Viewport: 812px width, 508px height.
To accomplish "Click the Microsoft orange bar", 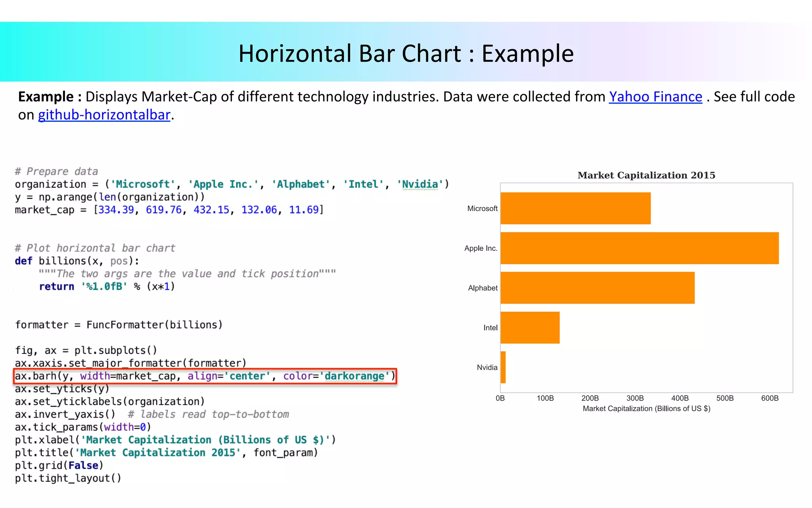I will point(575,208).
